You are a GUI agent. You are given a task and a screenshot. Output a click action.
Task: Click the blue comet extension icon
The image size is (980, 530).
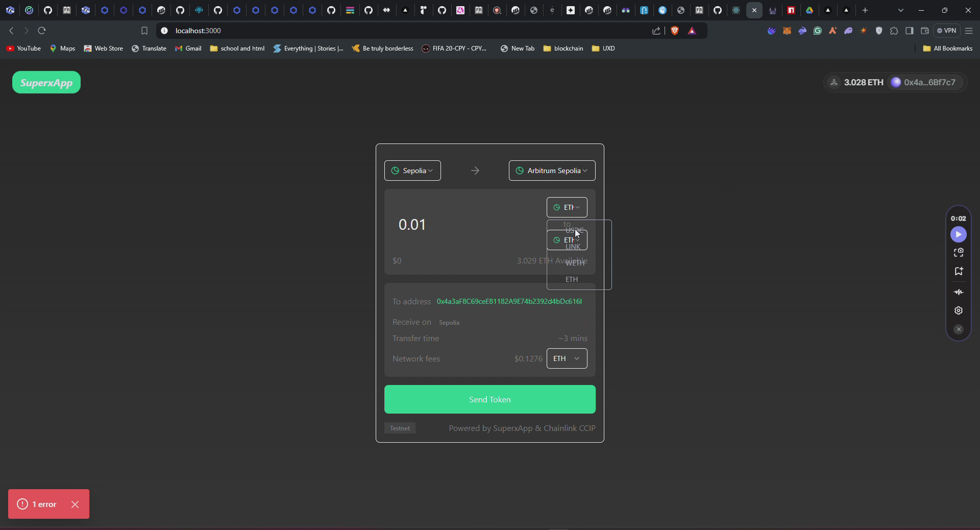772,31
